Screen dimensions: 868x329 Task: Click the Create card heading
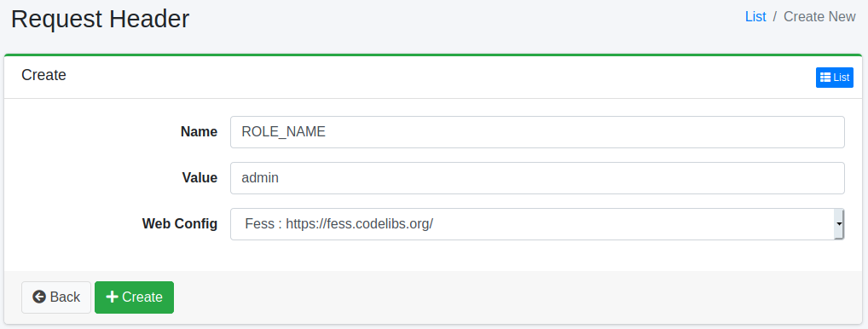coord(43,75)
